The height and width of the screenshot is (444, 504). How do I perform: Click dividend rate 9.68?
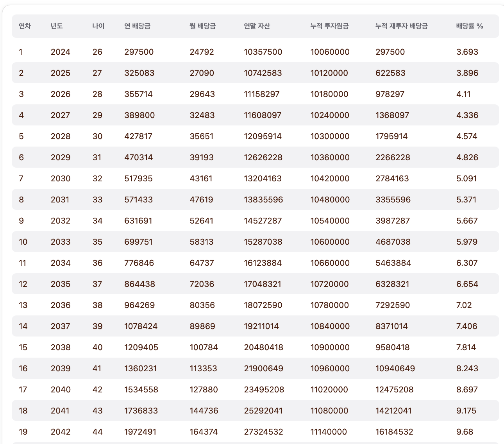point(465,432)
